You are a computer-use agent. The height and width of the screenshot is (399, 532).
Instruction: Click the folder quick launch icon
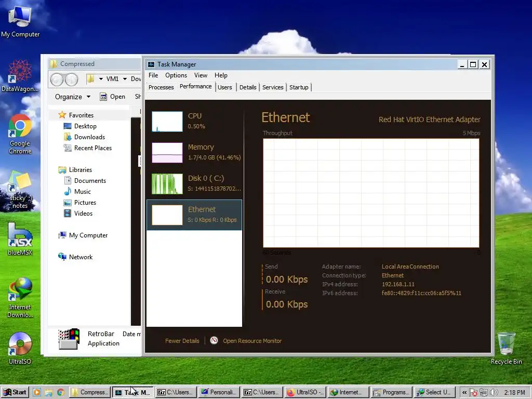click(x=49, y=393)
